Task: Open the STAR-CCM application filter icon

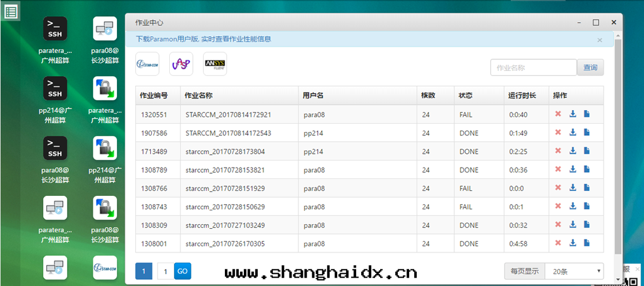Action: (x=148, y=64)
